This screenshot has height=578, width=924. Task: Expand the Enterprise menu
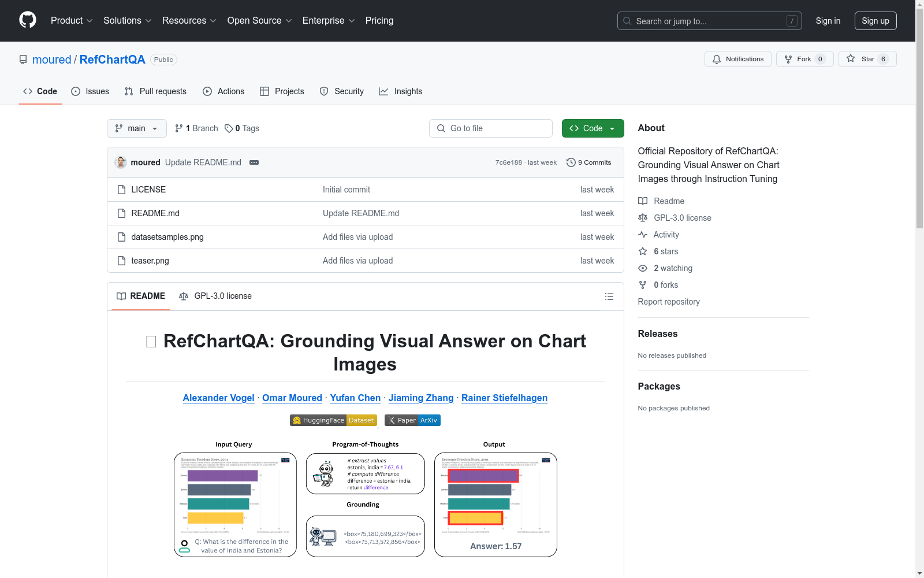pos(329,21)
